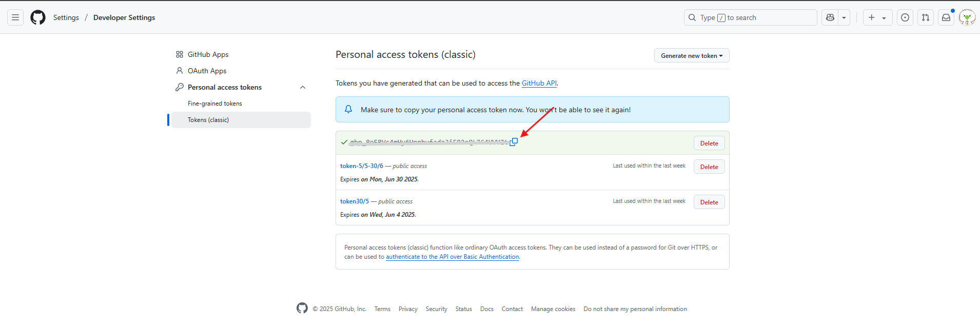Open the user avatar profile menu
The width and height of the screenshot is (980, 330).
point(967,17)
